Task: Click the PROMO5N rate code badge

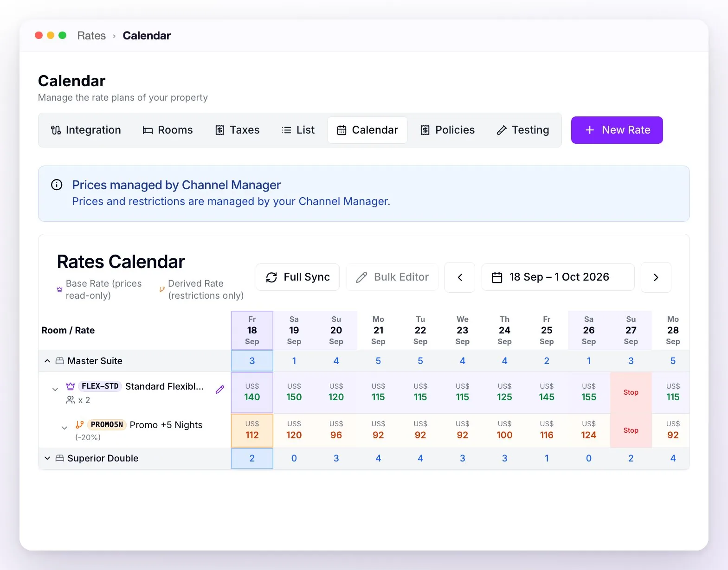Action: (x=107, y=425)
